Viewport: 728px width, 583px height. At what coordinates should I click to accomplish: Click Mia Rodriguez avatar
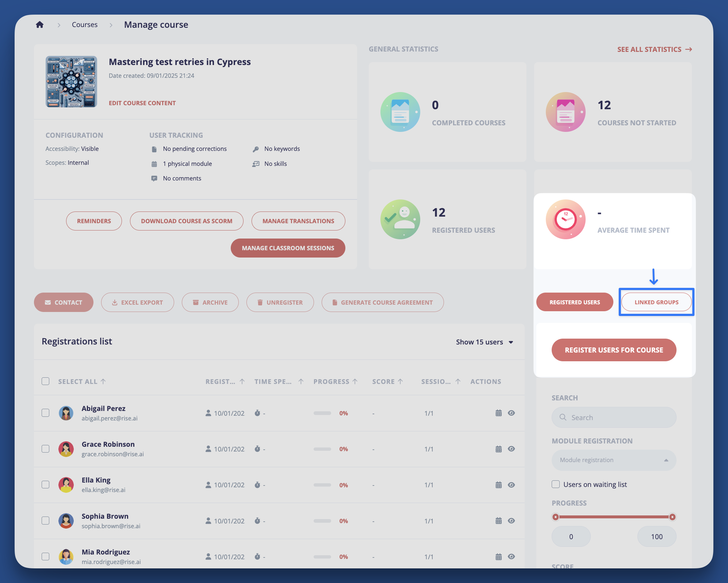click(x=66, y=556)
